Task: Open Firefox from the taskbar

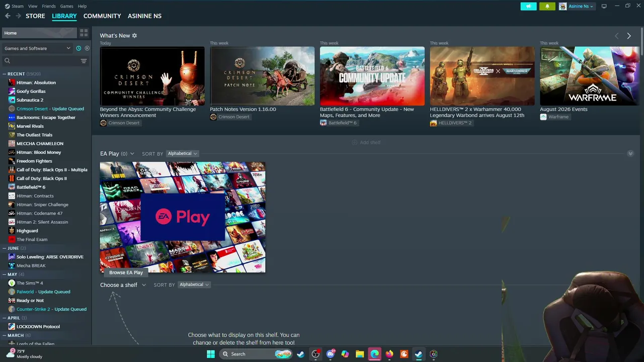Action: pos(389,354)
